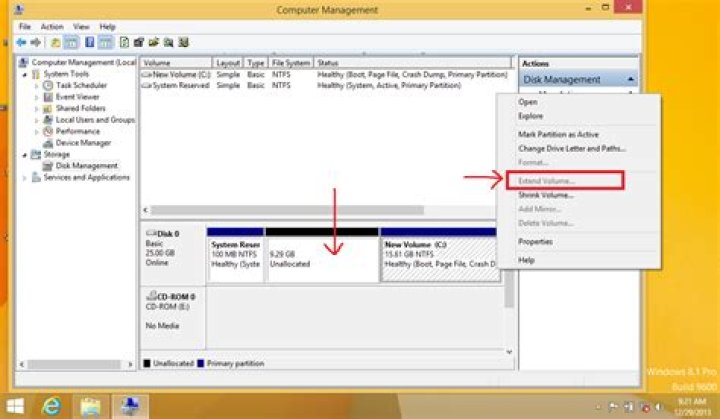Open File Explorer from the taskbar
This screenshot has width=720, height=419.
click(x=91, y=406)
